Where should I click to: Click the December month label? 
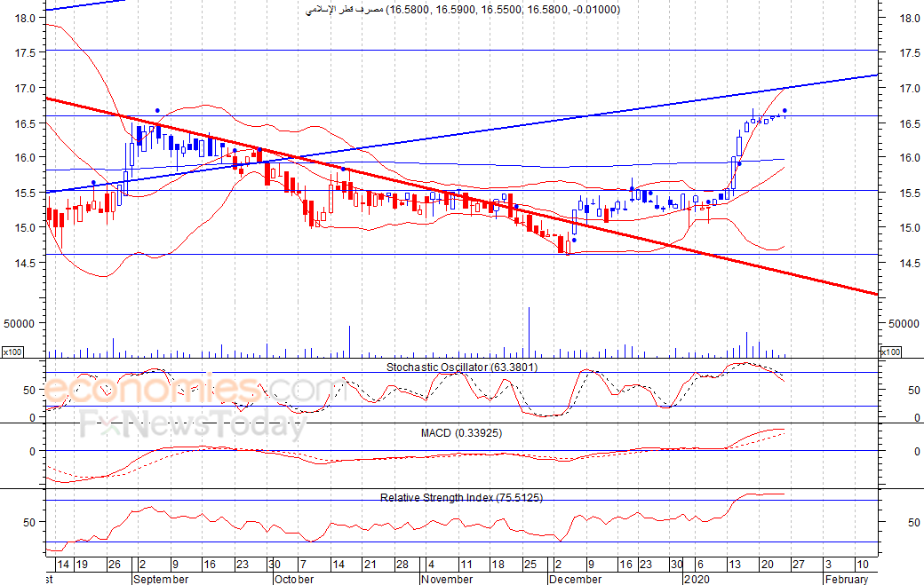pos(575,579)
